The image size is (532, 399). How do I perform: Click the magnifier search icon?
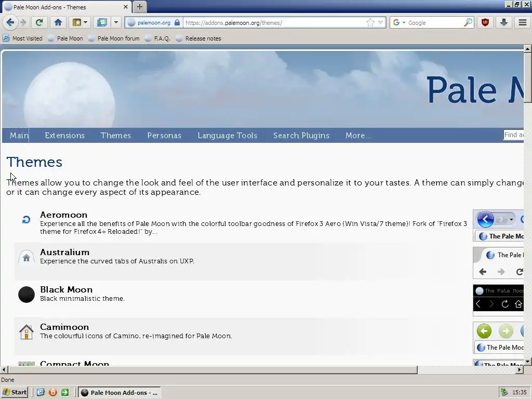point(468,23)
